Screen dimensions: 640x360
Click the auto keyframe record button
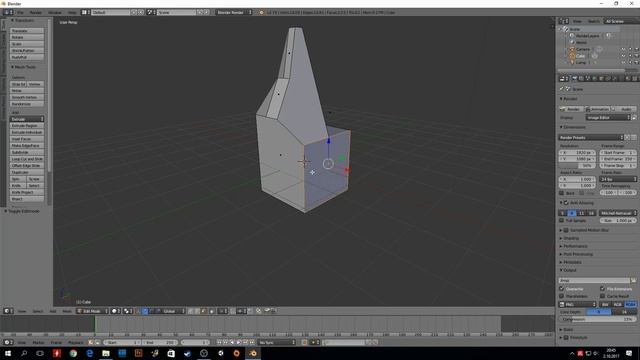(x=304, y=342)
